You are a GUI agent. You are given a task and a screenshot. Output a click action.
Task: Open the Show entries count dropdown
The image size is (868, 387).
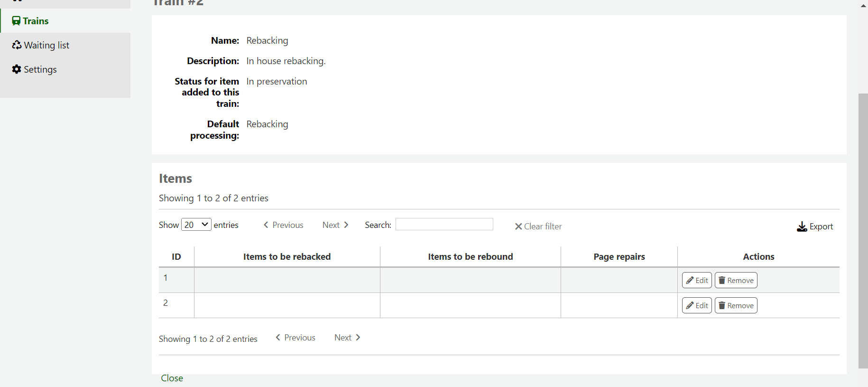[196, 225]
